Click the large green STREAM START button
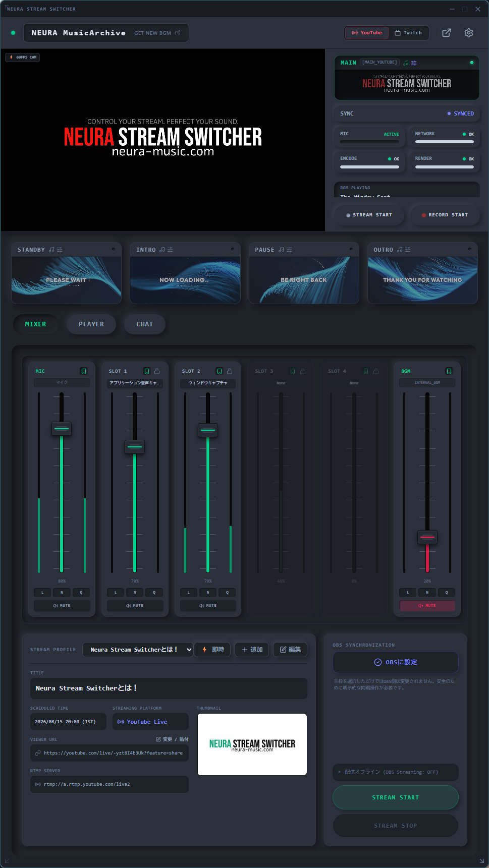 coord(396,797)
